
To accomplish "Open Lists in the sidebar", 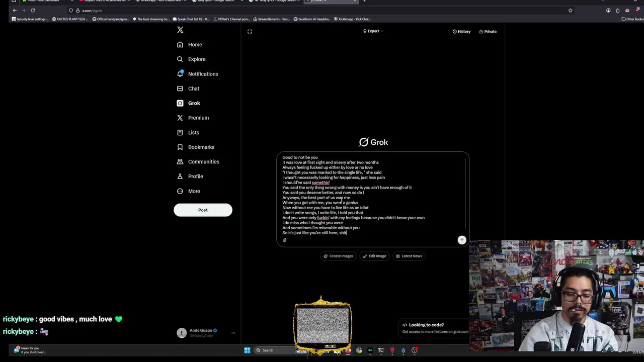I will tap(188, 132).
